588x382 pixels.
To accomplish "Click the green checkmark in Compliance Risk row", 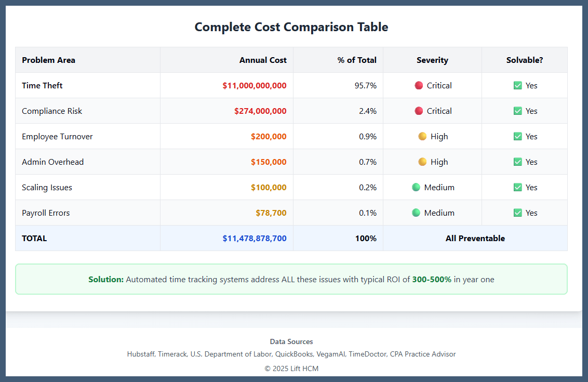I will click(x=517, y=111).
